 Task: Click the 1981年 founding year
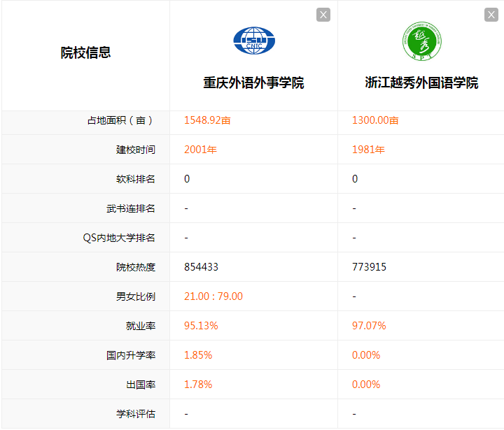(368, 150)
